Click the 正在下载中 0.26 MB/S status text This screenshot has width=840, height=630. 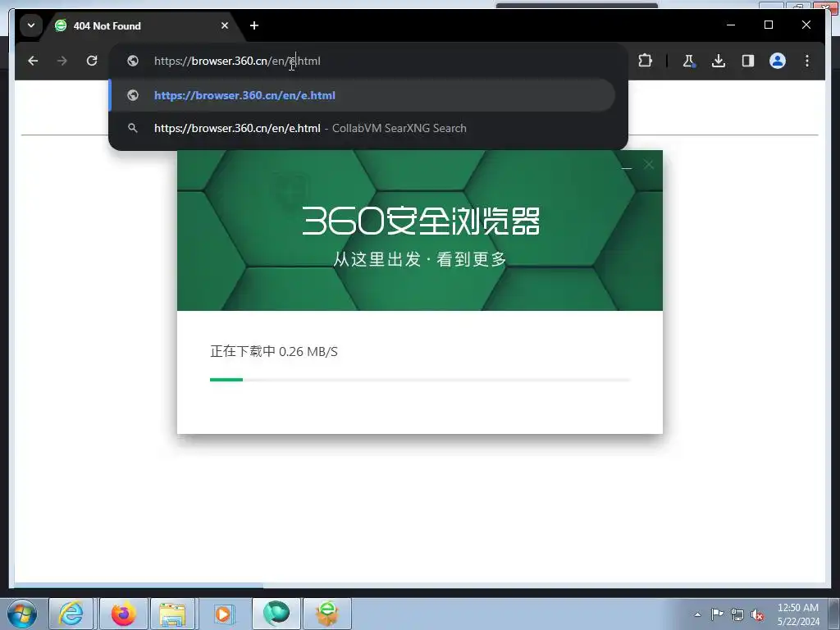pyautogui.click(x=274, y=351)
